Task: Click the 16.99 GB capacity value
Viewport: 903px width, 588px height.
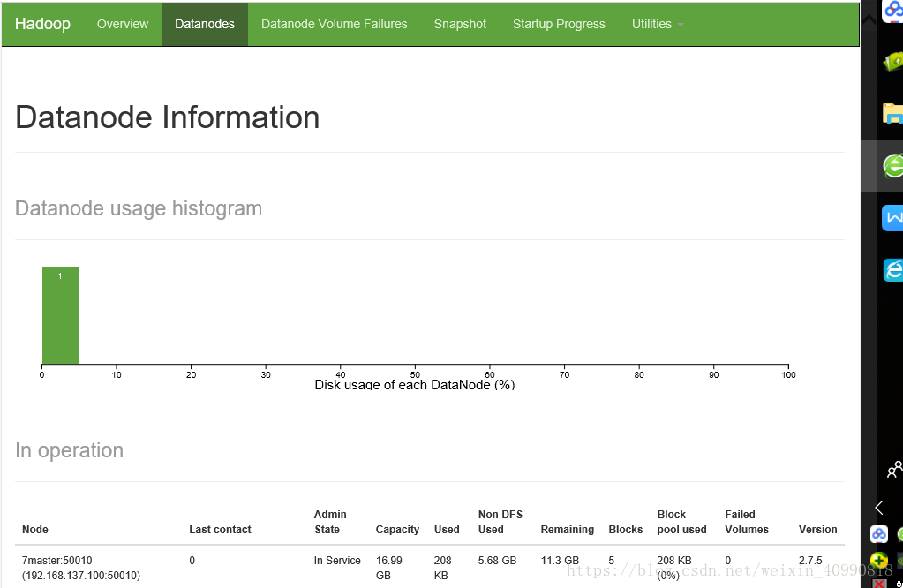Action: pos(389,568)
